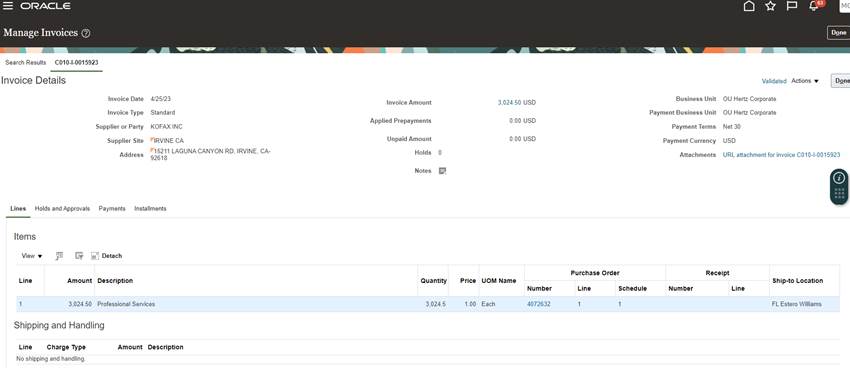The width and height of the screenshot is (850, 368).
Task: Click the invoice date 4/25/23
Action: point(161,99)
